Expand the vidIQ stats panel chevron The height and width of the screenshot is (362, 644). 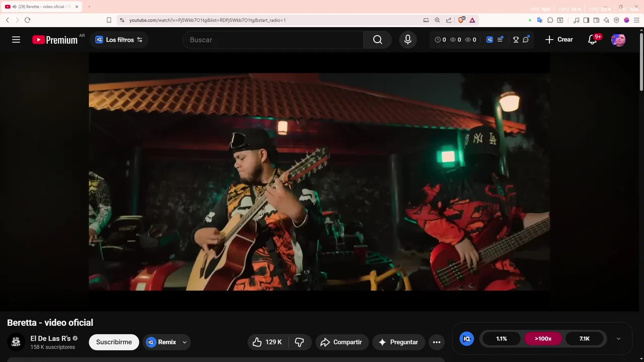[618, 338]
